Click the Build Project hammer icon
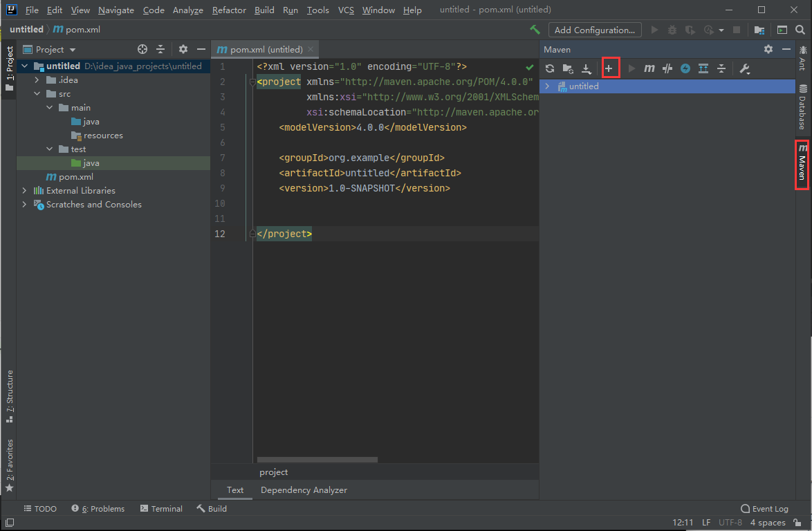The width and height of the screenshot is (812, 531). pos(535,30)
